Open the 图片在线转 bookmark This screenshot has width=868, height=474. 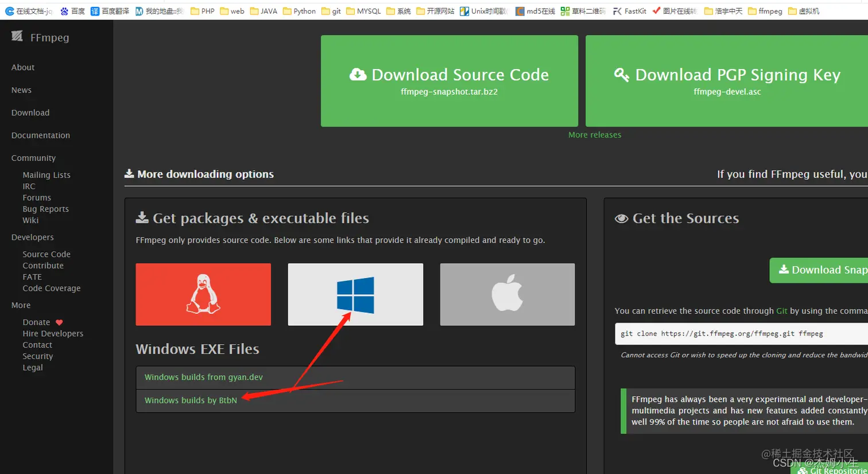pos(675,11)
